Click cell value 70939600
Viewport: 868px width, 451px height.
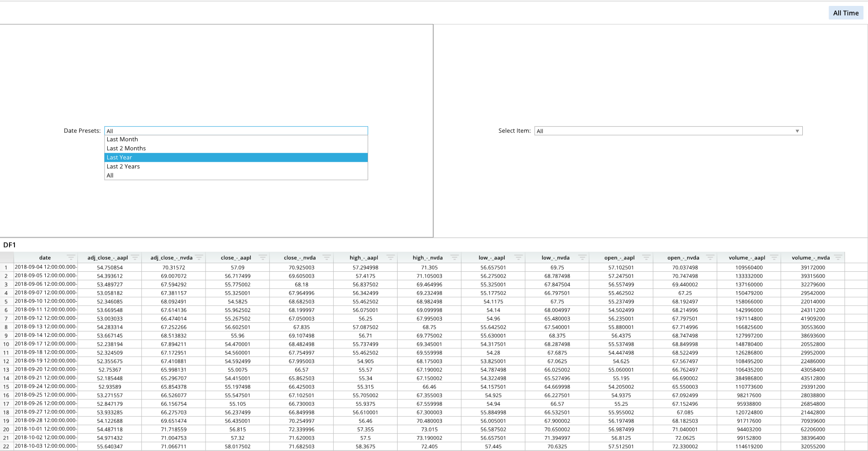point(813,421)
